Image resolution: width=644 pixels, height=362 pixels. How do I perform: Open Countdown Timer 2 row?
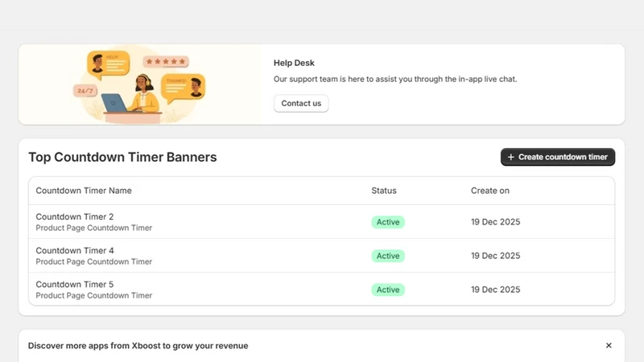point(321,222)
